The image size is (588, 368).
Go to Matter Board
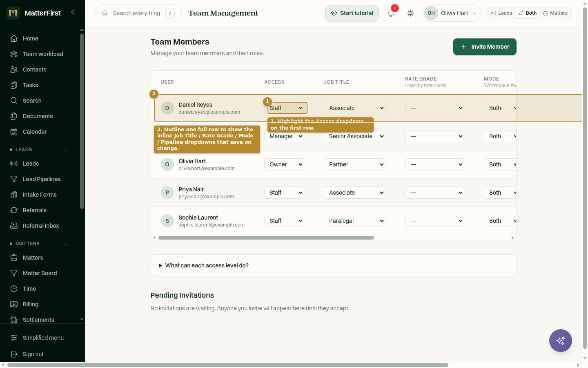[40, 273]
